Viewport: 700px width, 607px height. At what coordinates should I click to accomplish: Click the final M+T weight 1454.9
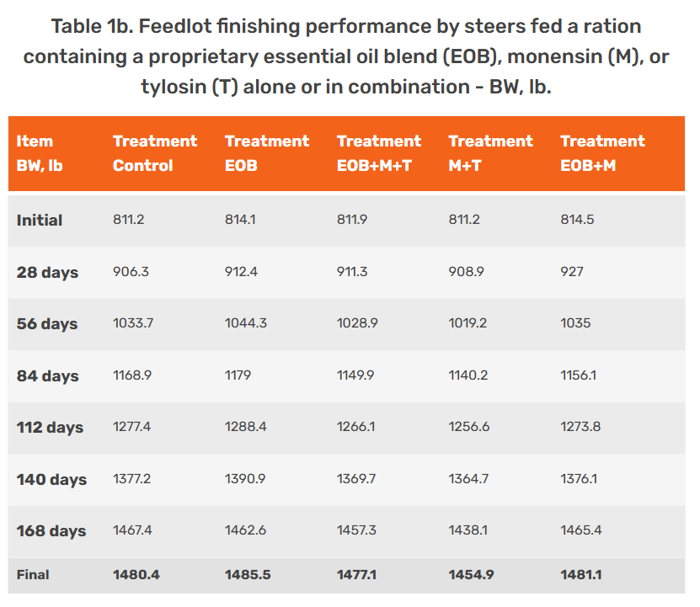click(470, 575)
